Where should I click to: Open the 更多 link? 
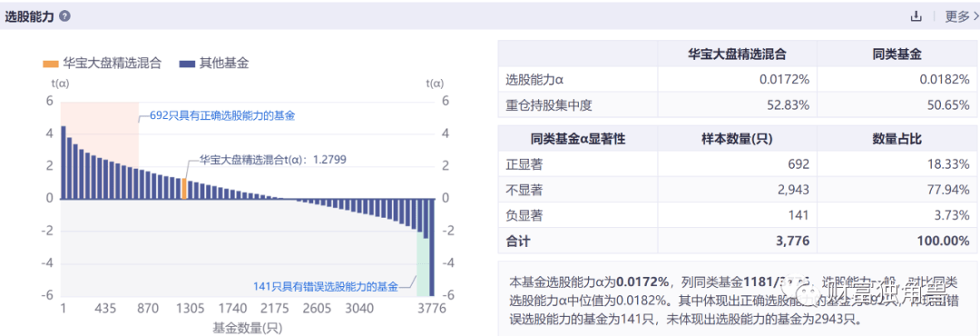[x=961, y=17]
